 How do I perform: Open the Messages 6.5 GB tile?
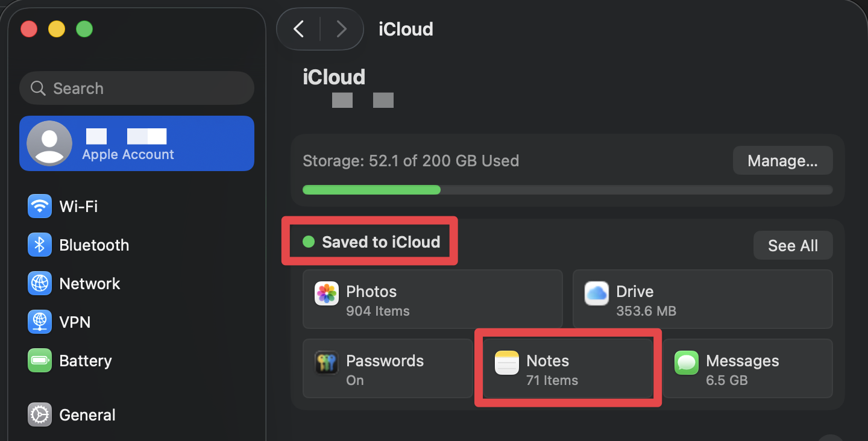point(747,369)
